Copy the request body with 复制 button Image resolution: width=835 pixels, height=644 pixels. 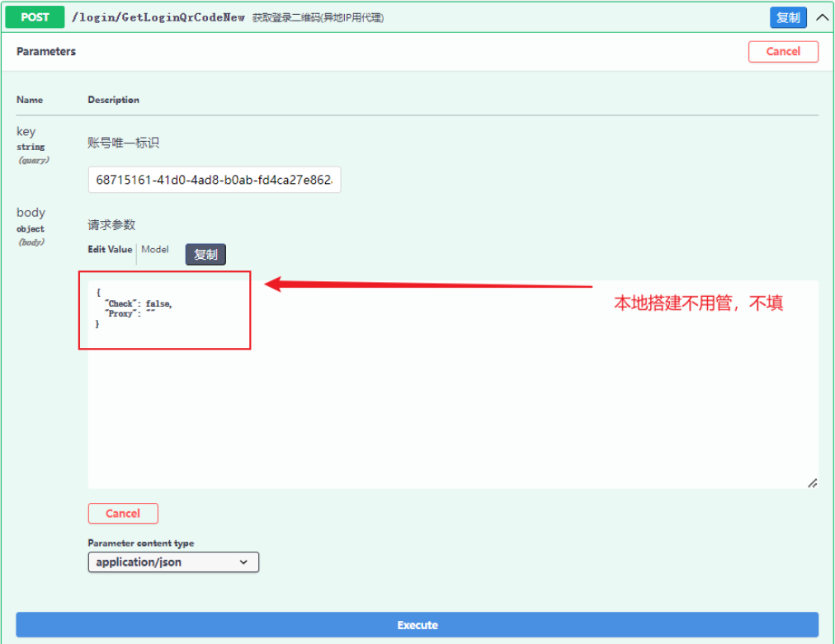(205, 254)
